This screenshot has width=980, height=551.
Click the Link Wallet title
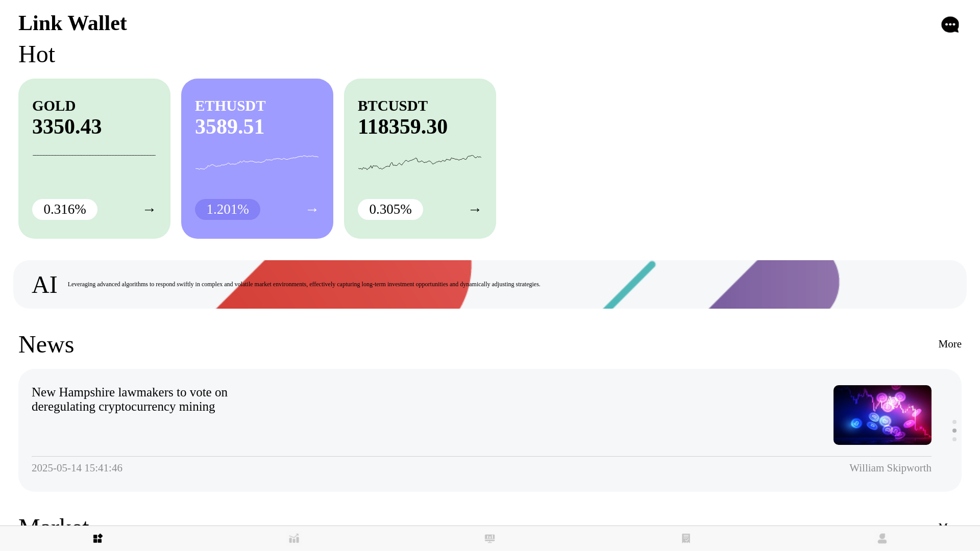point(72,23)
